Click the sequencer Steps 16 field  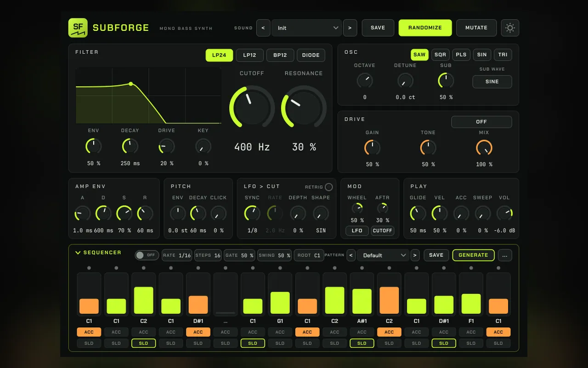click(208, 255)
